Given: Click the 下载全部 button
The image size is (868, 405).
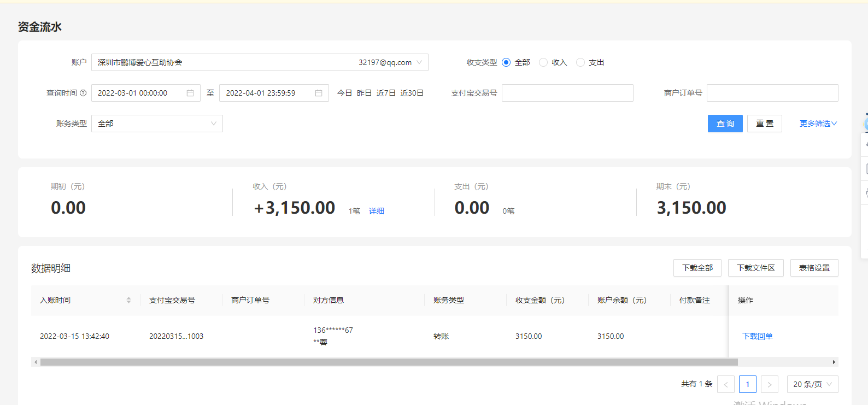Looking at the screenshot, I should pos(697,268).
